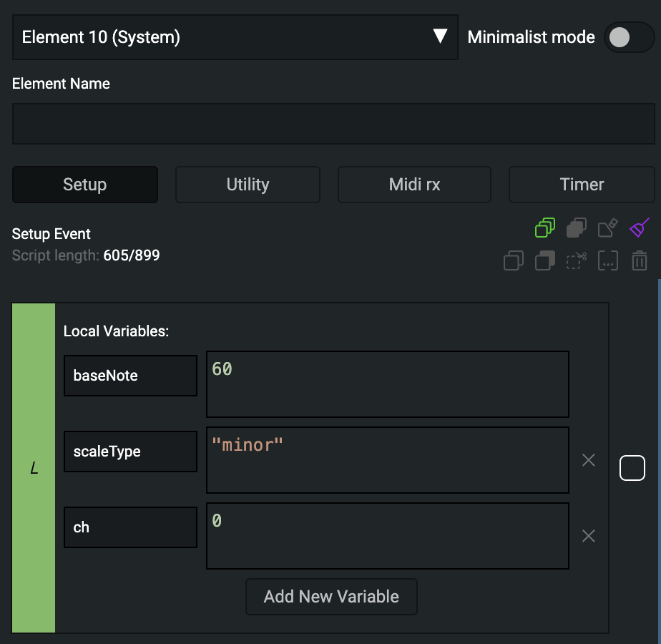
Task: Click the bracket merge-to-code icon
Action: coord(607,260)
